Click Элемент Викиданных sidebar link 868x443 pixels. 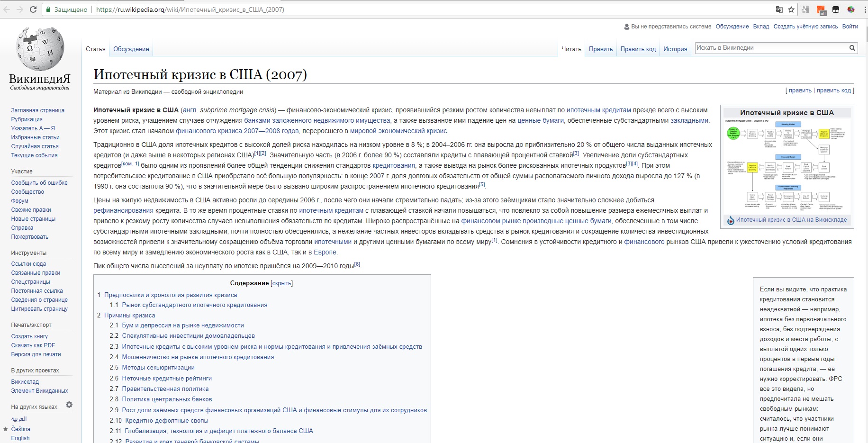pyautogui.click(x=40, y=391)
